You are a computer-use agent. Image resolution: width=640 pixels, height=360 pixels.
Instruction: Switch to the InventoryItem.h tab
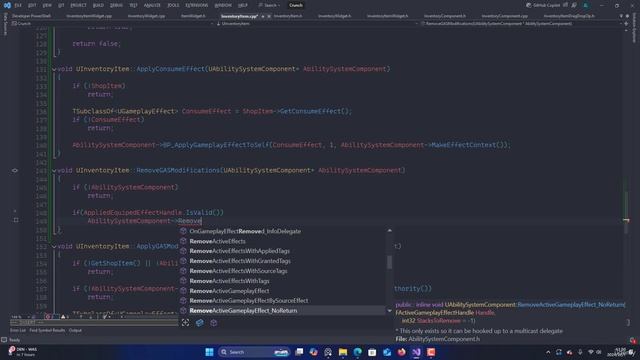click(x=288, y=16)
